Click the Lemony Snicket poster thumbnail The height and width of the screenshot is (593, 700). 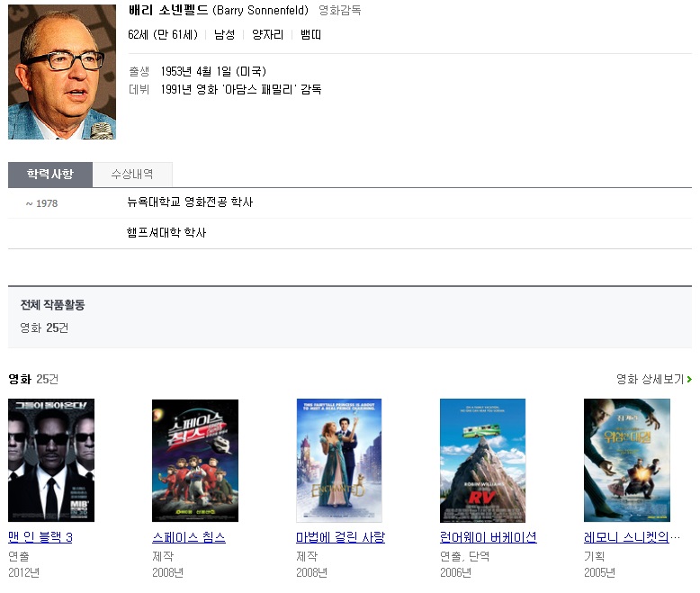(x=627, y=460)
